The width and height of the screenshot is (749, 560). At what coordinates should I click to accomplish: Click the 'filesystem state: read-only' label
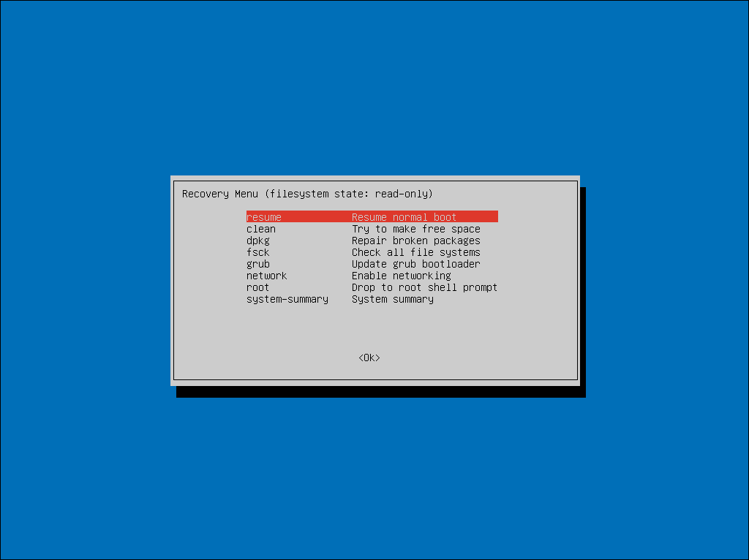tap(349, 194)
